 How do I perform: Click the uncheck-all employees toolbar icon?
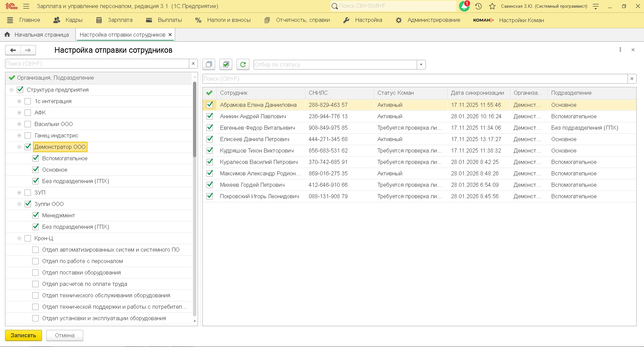tap(209, 64)
